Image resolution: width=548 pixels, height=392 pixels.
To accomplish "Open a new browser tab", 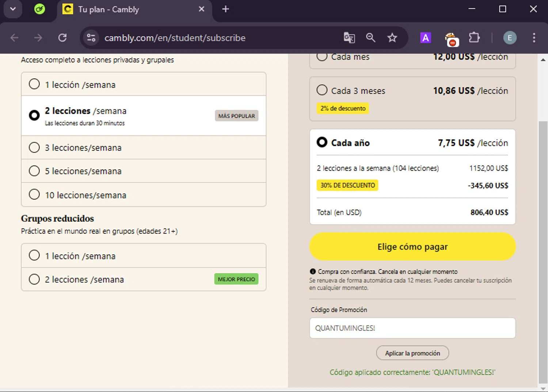I will 225,9.
